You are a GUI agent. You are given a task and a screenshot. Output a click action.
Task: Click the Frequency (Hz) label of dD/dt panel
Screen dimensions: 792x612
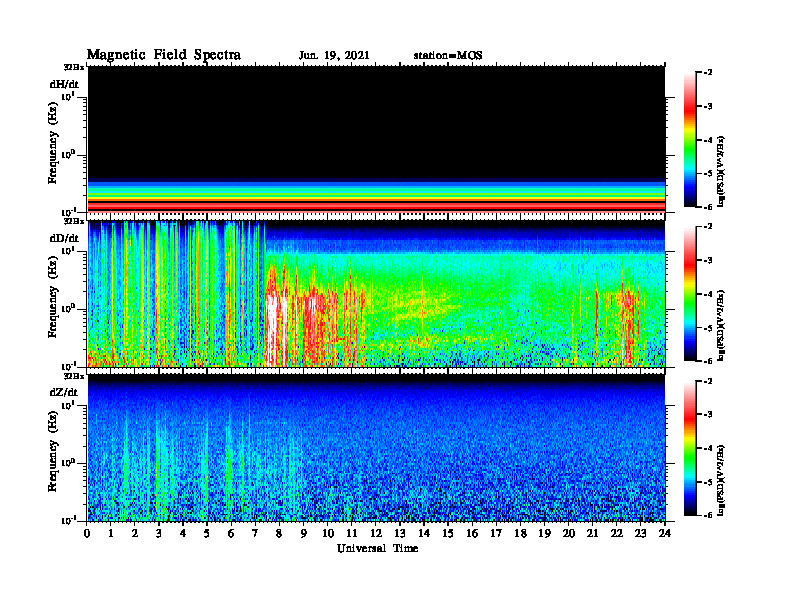[53, 297]
